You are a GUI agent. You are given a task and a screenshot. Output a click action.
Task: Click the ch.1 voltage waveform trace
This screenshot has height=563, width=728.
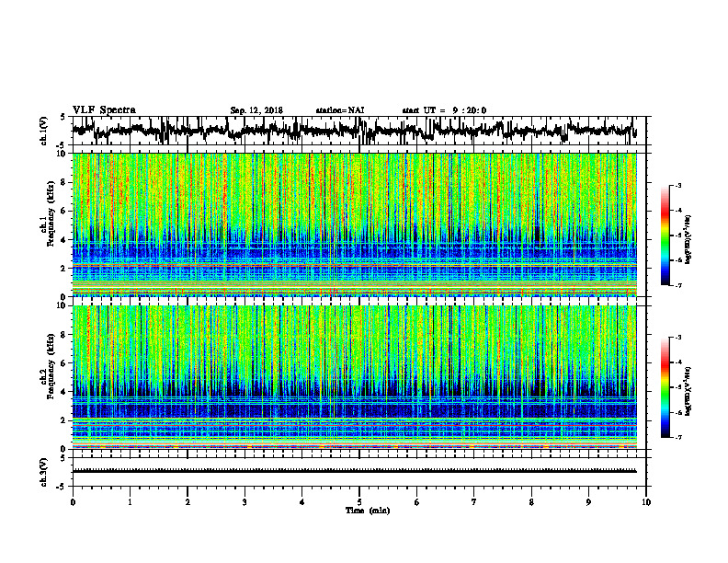coord(355,131)
